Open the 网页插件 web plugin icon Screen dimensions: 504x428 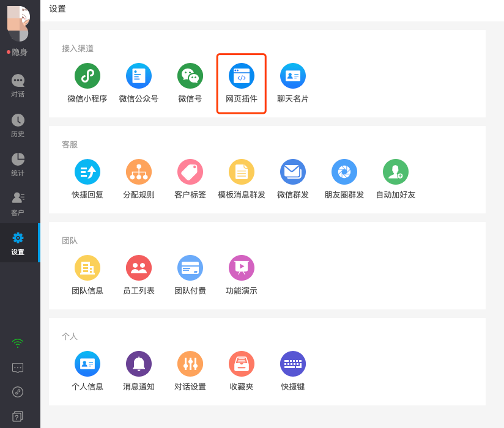point(242,76)
